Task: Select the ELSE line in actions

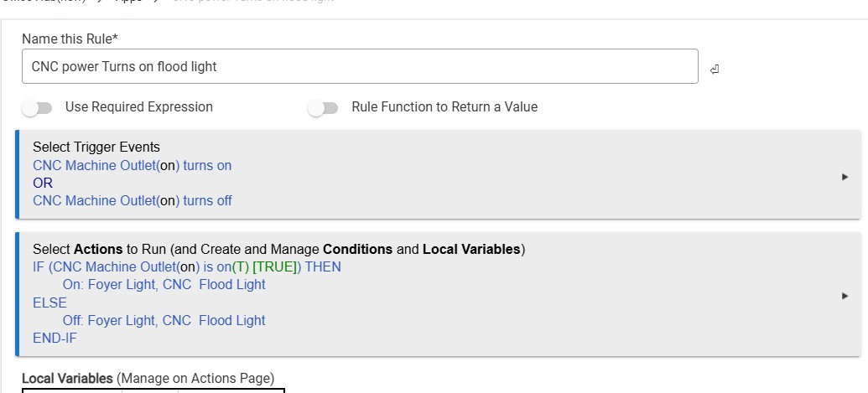Action: coord(49,303)
